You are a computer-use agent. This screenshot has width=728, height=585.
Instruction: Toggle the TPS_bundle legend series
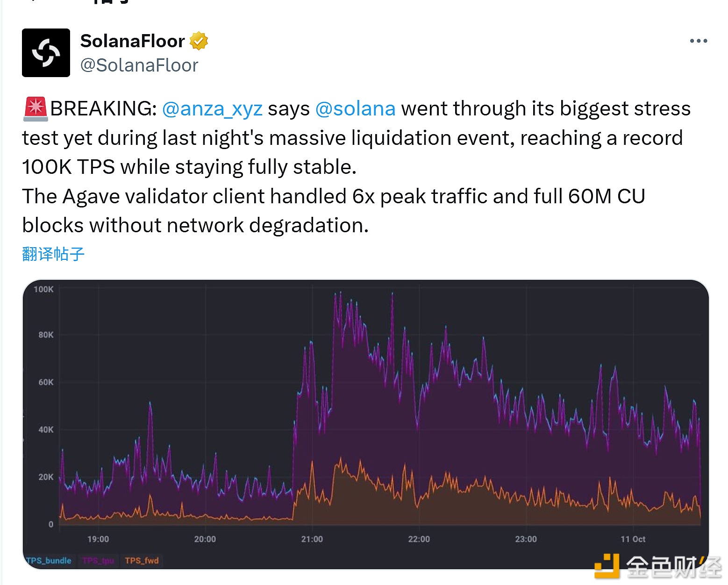pos(49,560)
